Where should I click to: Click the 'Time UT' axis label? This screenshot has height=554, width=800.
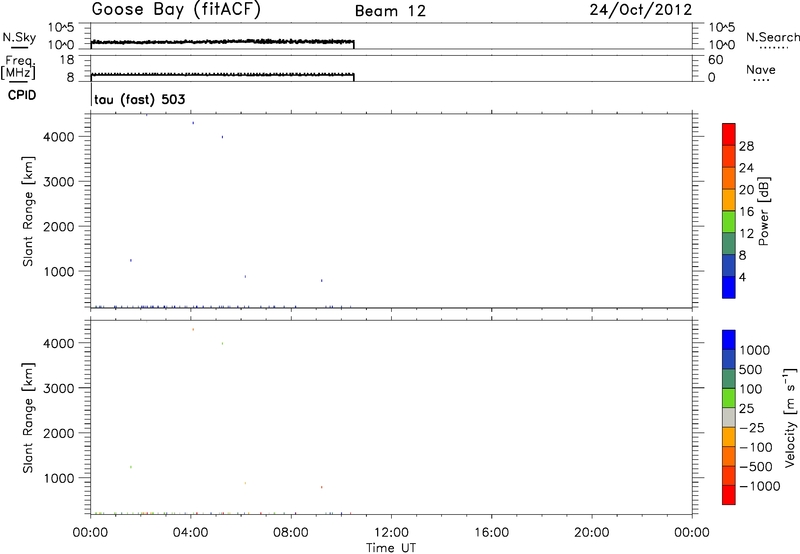(391, 548)
